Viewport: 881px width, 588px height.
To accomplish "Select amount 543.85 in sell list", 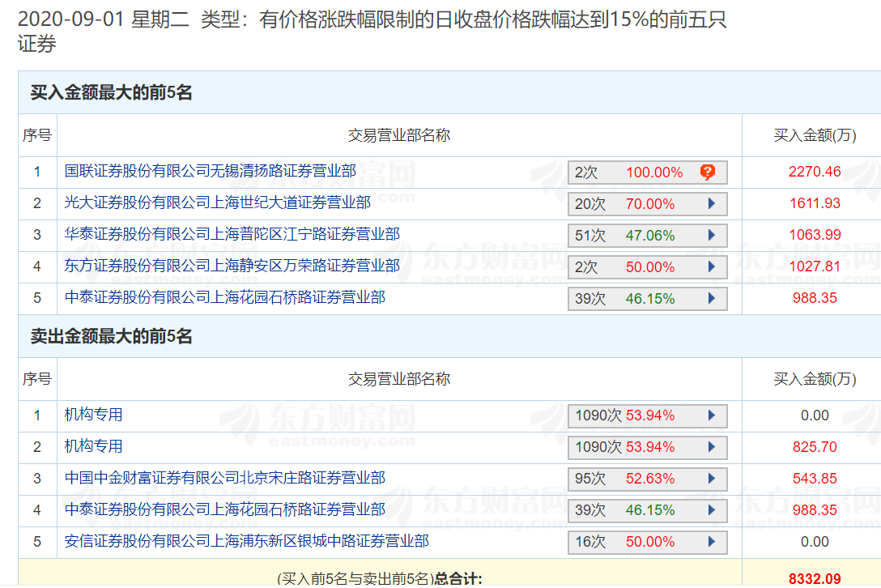I will [815, 479].
